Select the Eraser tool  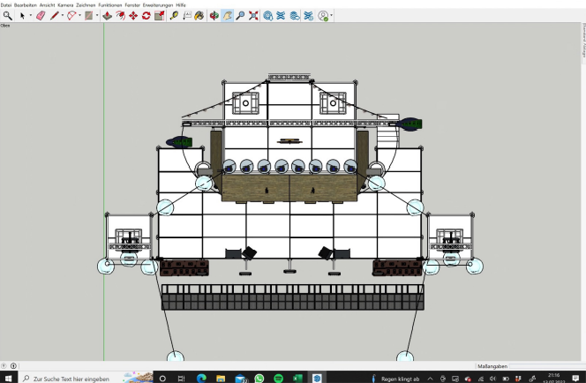40,16
